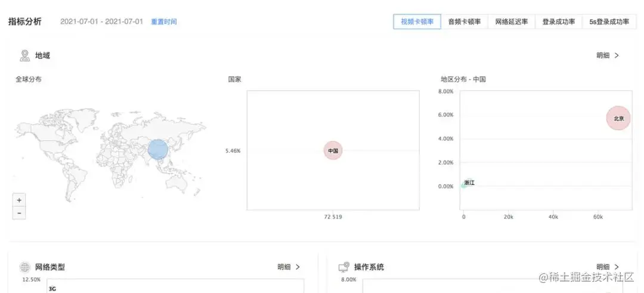Zoom in the world map with plus button
644x293 pixels.
(x=19, y=201)
